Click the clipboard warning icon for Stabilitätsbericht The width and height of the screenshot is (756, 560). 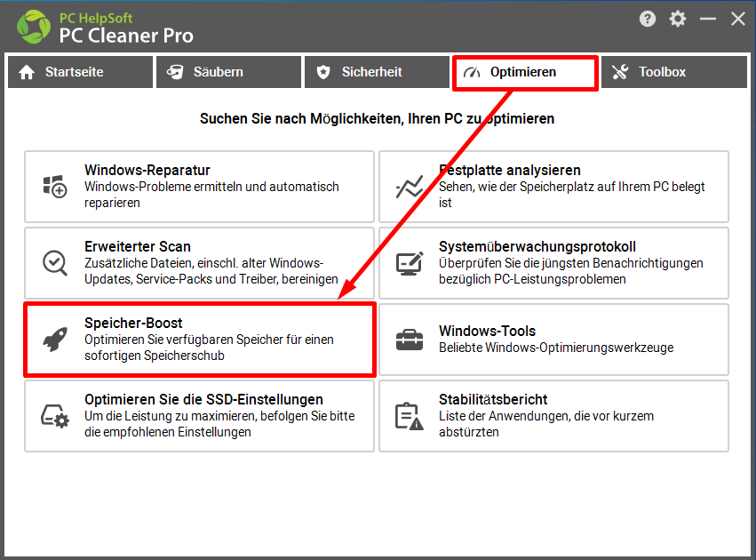coord(410,416)
